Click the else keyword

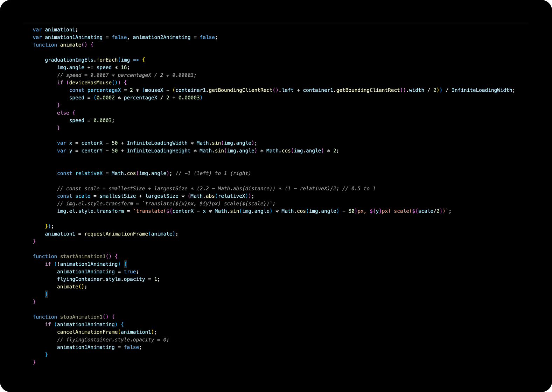click(x=63, y=113)
